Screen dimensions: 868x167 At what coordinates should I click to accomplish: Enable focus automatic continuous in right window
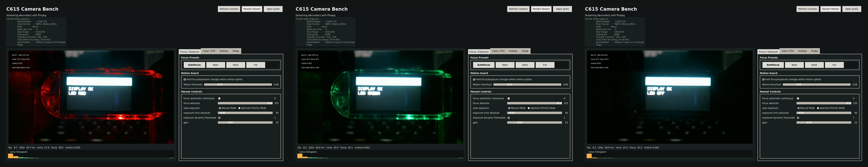[798, 98]
